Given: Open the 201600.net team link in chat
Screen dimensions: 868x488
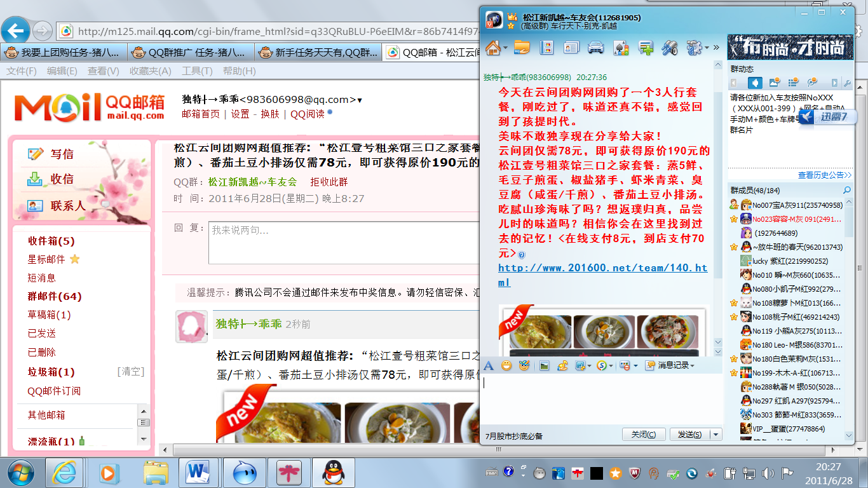Looking at the screenshot, I should click(602, 274).
